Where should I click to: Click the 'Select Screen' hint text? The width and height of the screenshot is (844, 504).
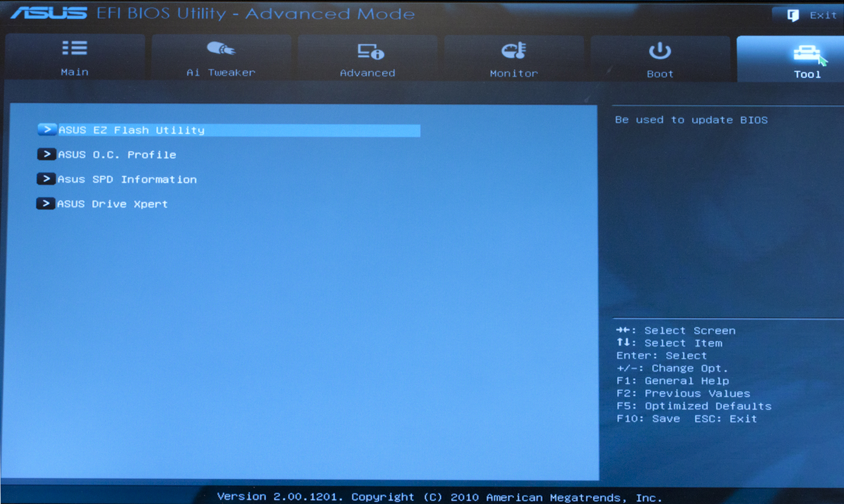pyautogui.click(x=689, y=331)
